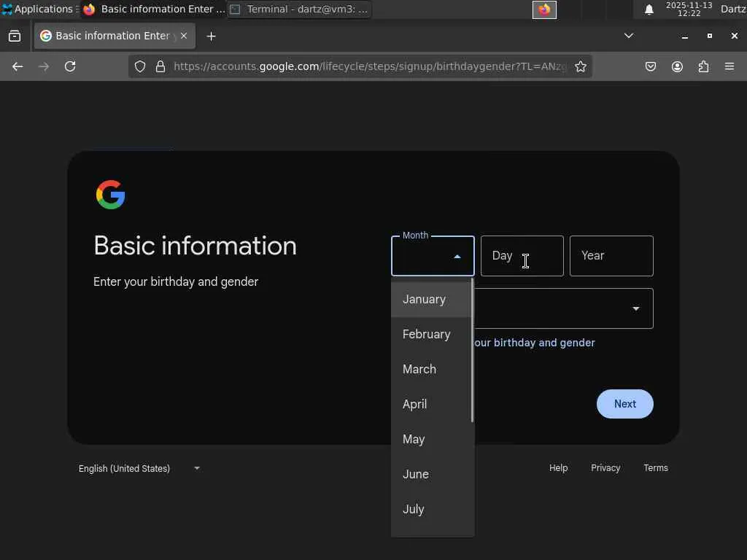
Task: Open the notification bell in panel
Action: [x=649, y=9]
